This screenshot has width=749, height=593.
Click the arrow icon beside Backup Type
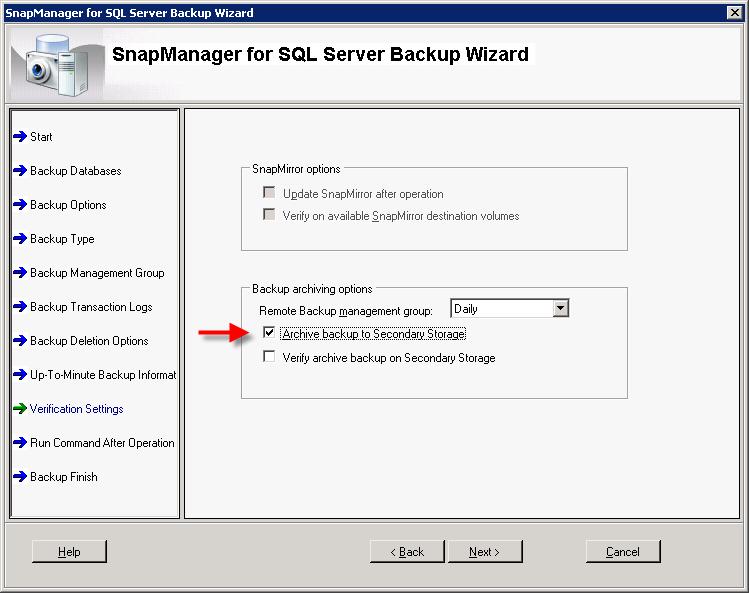20,238
